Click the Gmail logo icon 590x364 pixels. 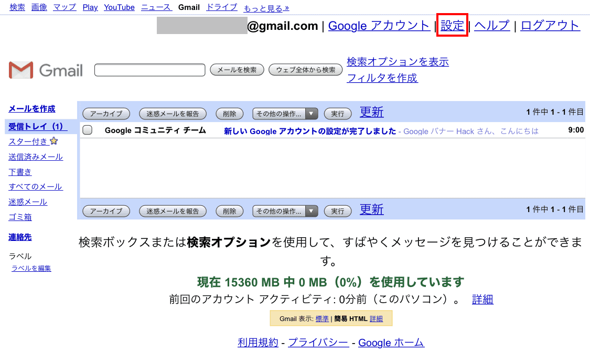tap(21, 70)
